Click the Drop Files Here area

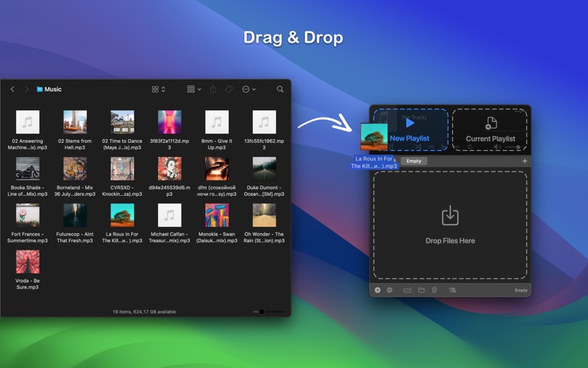(450, 225)
